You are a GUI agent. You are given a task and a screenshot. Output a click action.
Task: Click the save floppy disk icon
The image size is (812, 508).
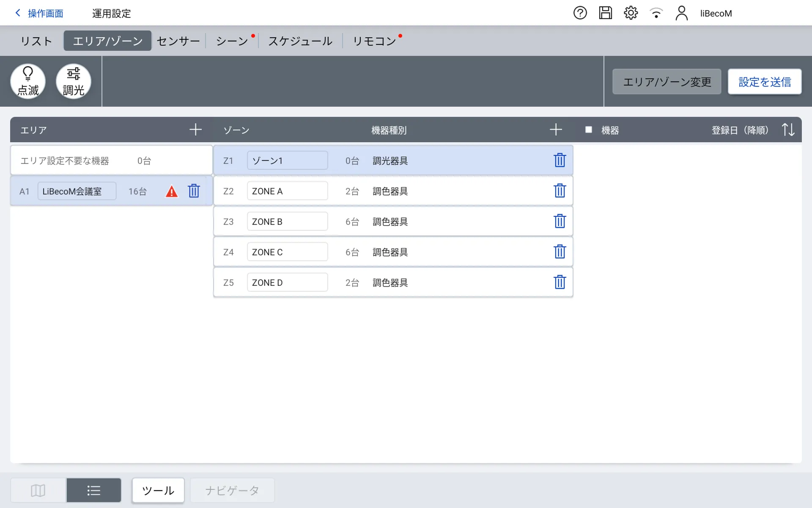coord(605,13)
